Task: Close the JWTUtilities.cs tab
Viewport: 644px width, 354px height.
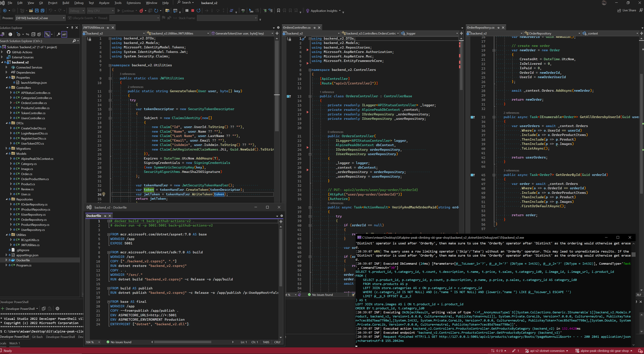Action: 113,28
